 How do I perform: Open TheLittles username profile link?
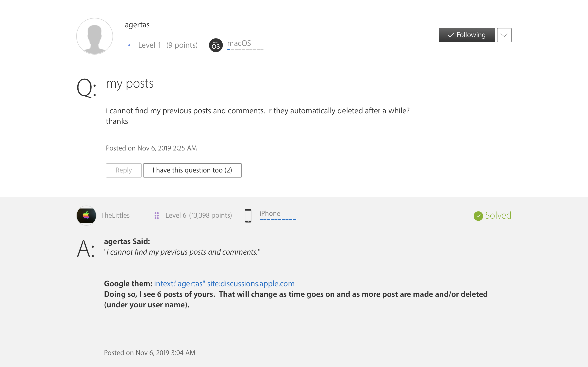pyautogui.click(x=115, y=215)
